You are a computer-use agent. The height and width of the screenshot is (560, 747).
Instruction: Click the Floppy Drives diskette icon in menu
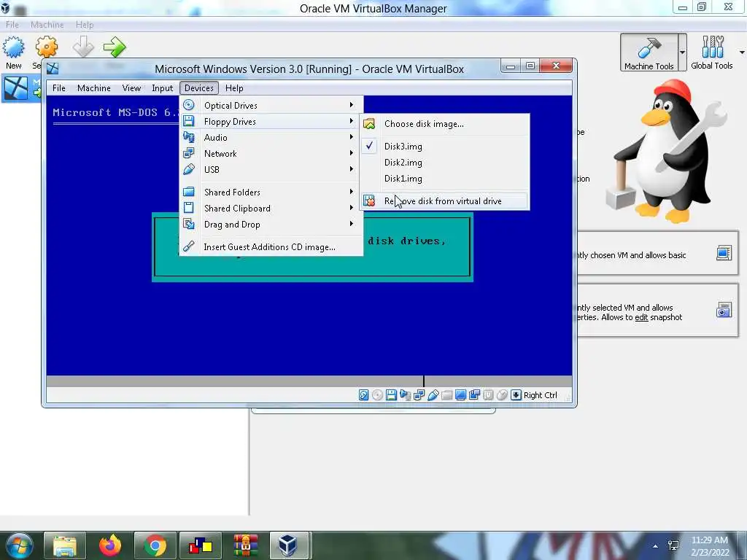(189, 121)
